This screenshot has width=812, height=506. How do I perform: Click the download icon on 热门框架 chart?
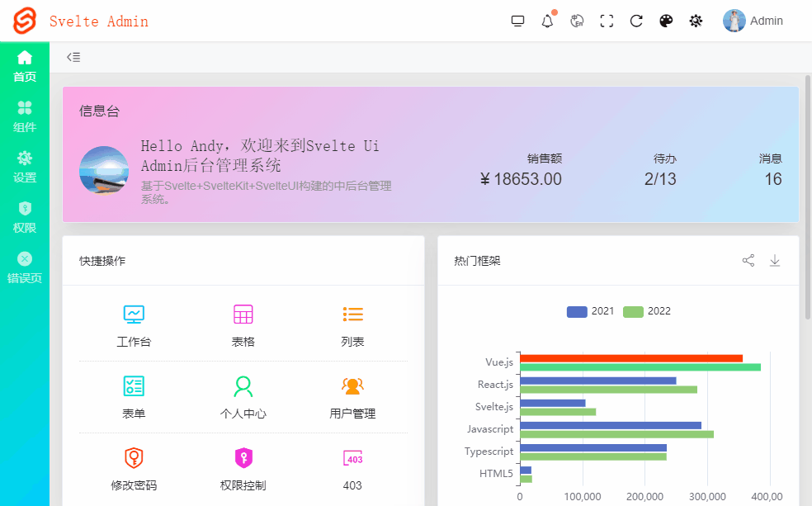(x=775, y=259)
